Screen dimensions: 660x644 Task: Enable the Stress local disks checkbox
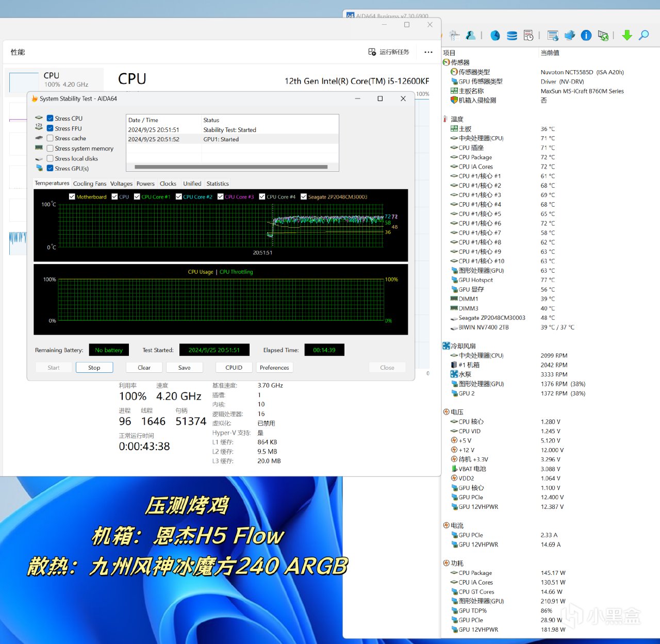pyautogui.click(x=50, y=158)
